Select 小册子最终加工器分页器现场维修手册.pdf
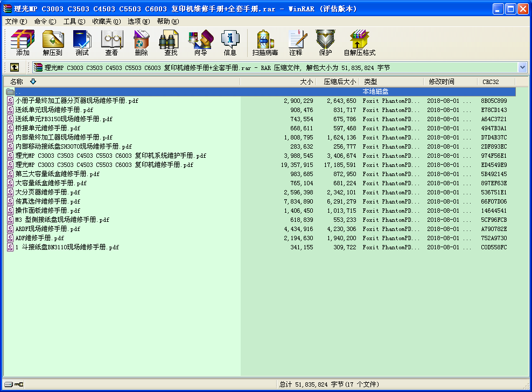 [76, 101]
